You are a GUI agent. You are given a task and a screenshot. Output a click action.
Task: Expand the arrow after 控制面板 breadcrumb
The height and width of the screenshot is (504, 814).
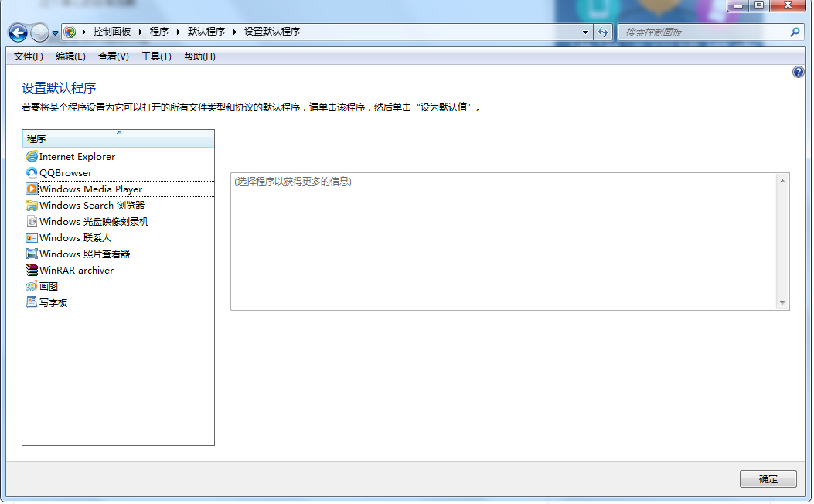(140, 32)
